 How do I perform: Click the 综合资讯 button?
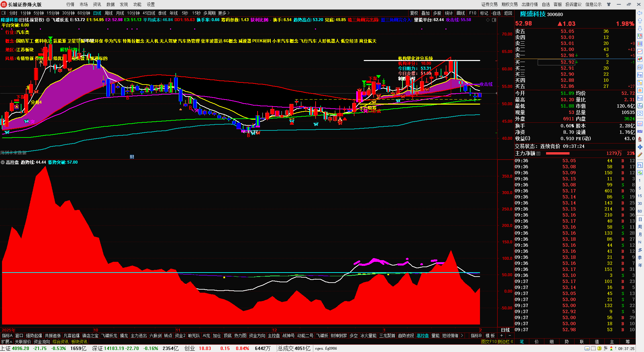(60, 342)
